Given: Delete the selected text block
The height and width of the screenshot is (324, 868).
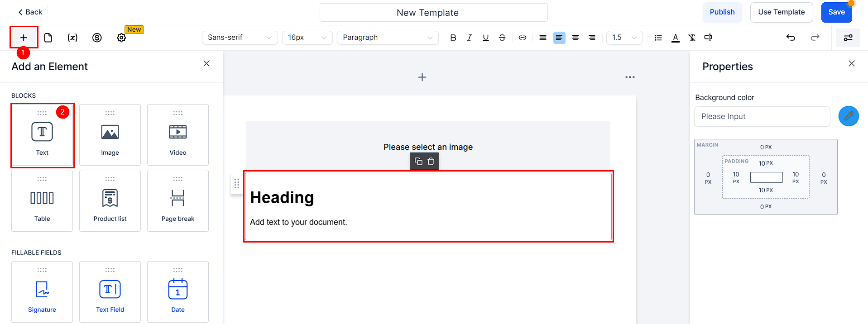Looking at the screenshot, I should coord(431,162).
